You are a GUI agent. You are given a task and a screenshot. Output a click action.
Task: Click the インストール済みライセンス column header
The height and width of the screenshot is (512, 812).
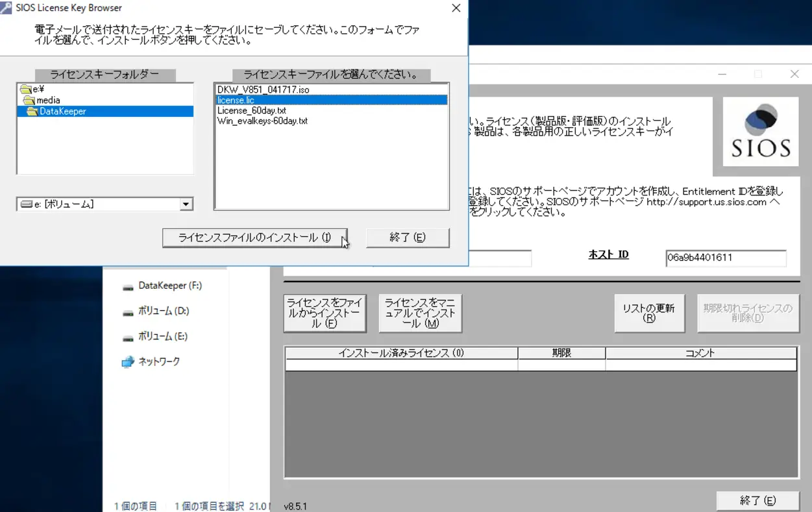(401, 354)
